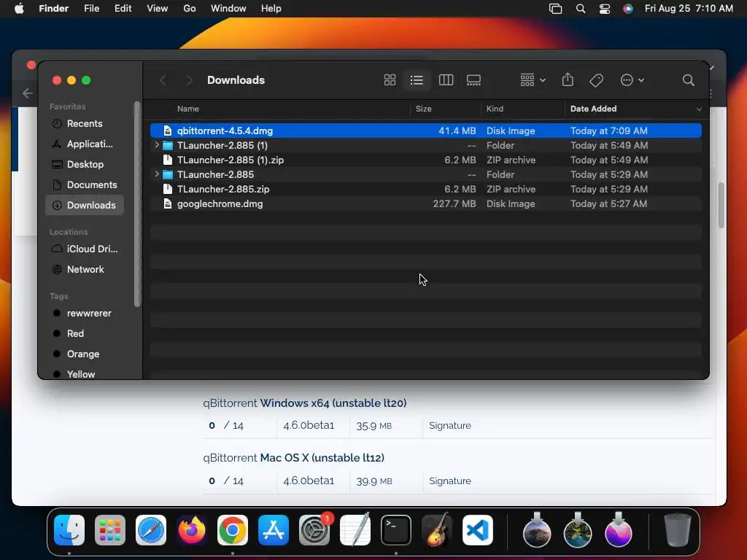
Task: Expand the TLauncher-2.885 folder
Action: 157,174
